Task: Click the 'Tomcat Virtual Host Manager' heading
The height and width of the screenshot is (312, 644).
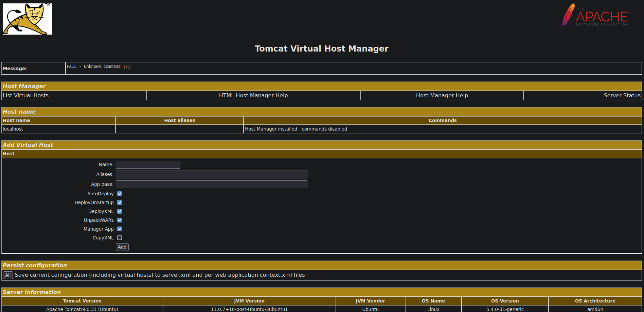Action: (x=322, y=48)
